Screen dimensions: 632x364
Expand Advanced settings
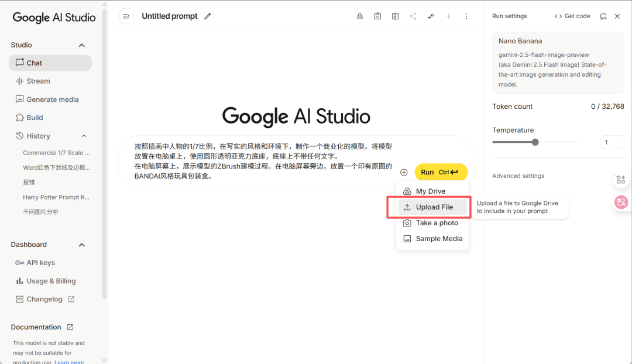click(518, 176)
